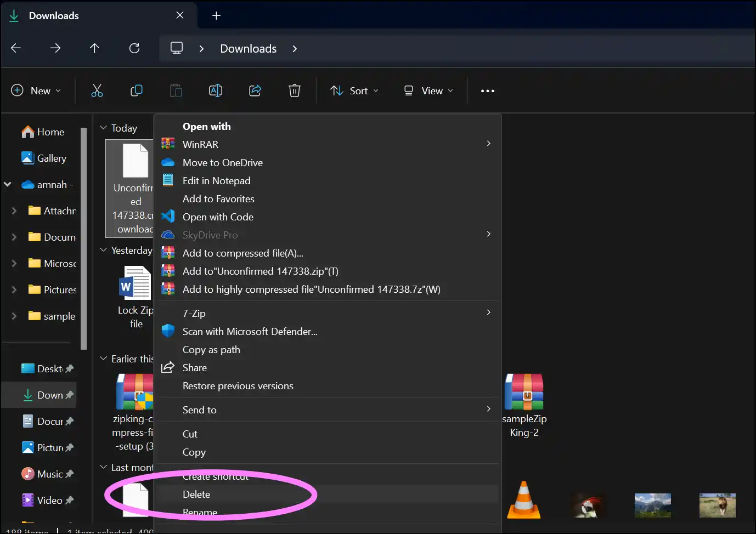Viewport: 756px width, 534px height.
Task: Choose Restore previous versions
Action: coord(328,386)
